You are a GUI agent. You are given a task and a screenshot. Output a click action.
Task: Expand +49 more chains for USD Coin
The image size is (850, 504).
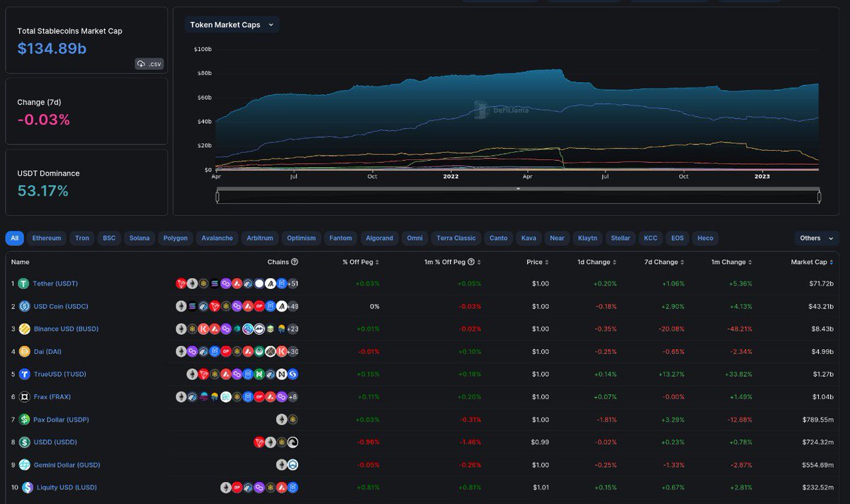tap(293, 307)
